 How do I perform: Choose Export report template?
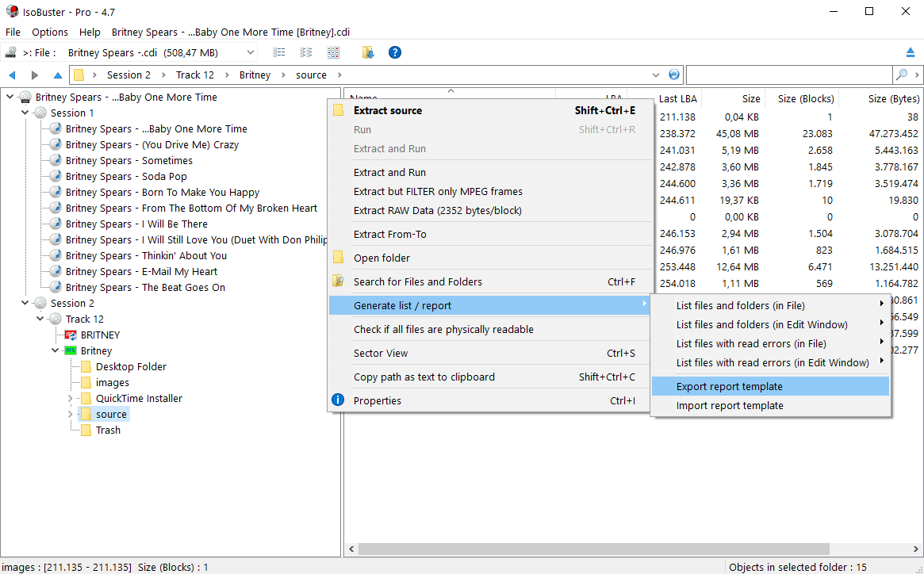[x=770, y=387]
